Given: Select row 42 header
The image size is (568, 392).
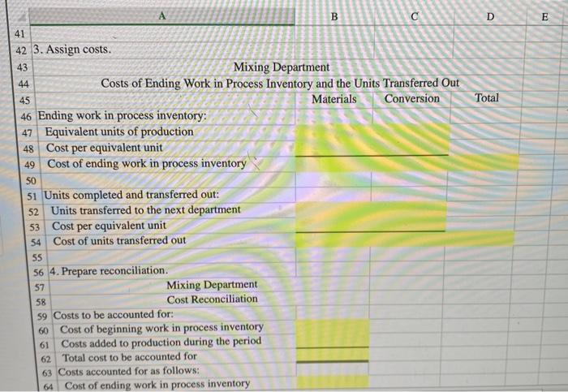Looking at the screenshot, I should 21,50.
